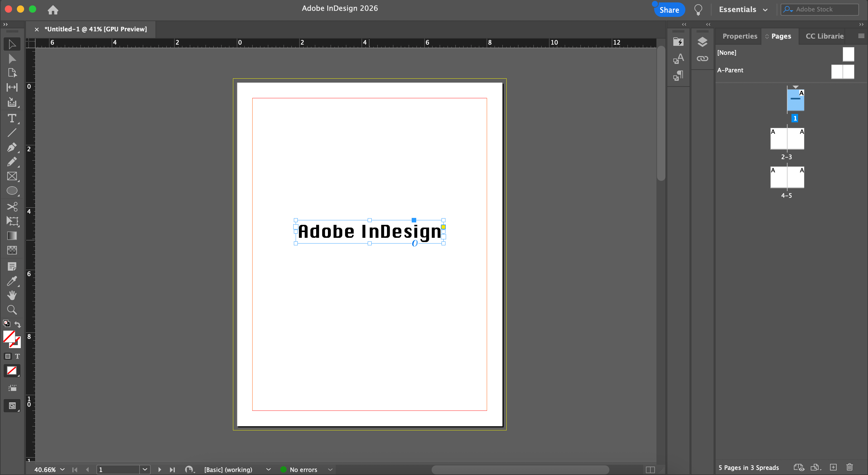Select the Gradient Swatch tool
The image size is (868, 475).
point(12,235)
